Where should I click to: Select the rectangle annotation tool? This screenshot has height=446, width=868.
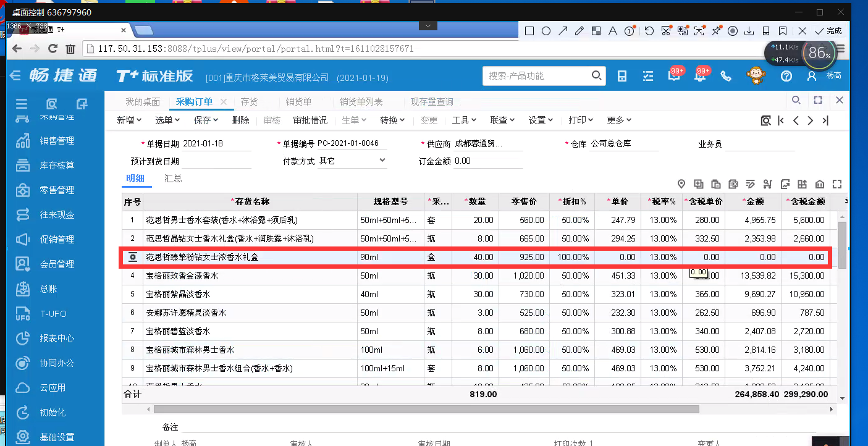pyautogui.click(x=529, y=30)
